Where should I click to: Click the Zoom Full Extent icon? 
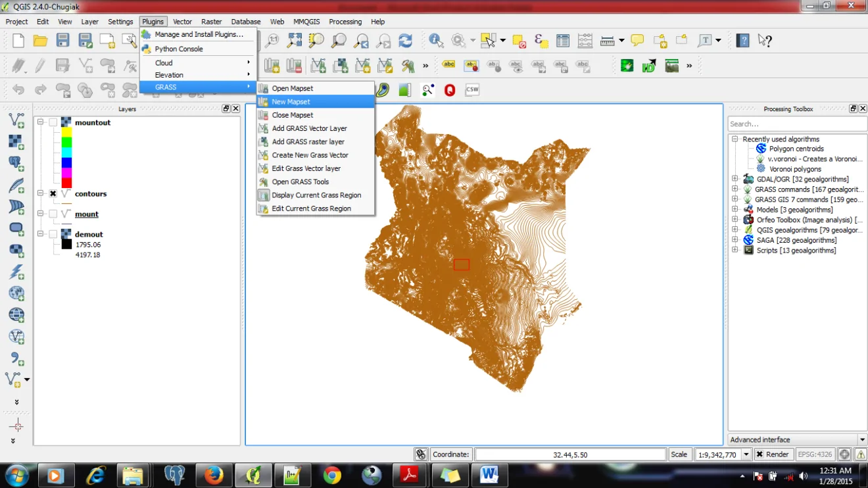[x=294, y=40]
